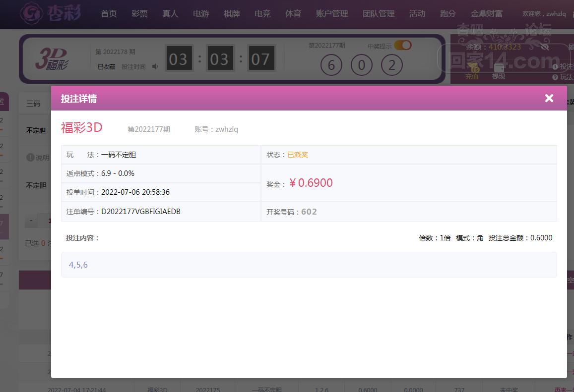Click the welcome username zwhzlq
The width and height of the screenshot is (574, 392).
556,13
